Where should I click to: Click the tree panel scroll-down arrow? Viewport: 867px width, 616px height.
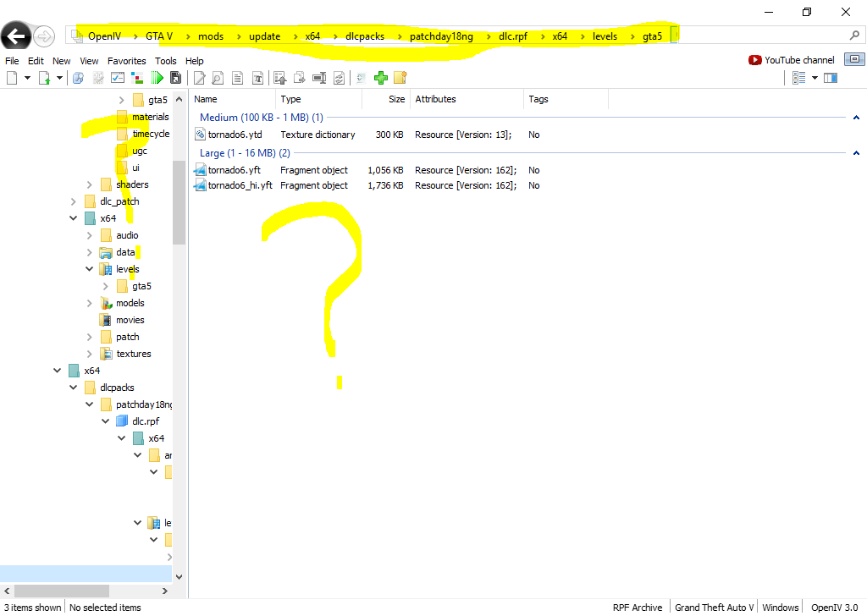point(179,577)
